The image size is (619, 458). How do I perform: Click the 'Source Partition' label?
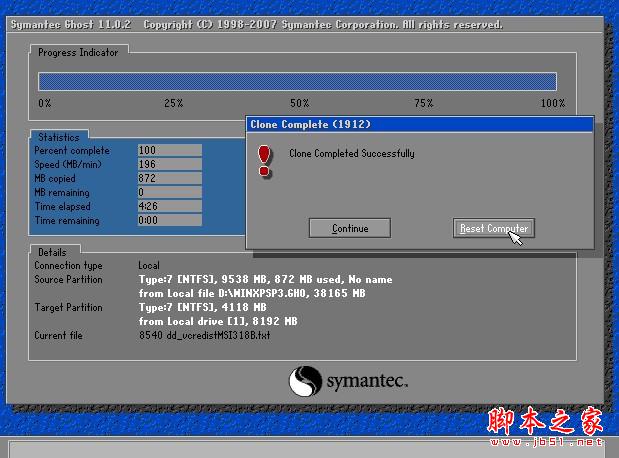click(x=68, y=279)
